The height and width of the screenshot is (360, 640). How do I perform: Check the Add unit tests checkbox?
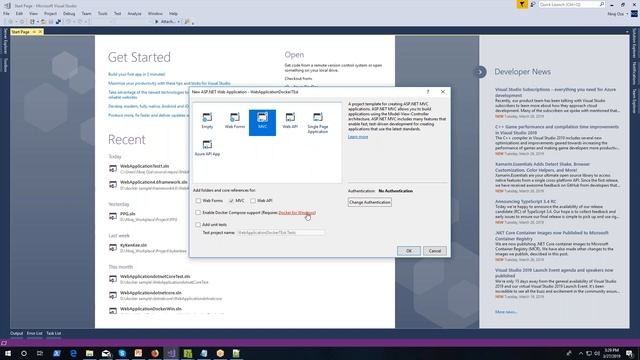pyautogui.click(x=198, y=224)
